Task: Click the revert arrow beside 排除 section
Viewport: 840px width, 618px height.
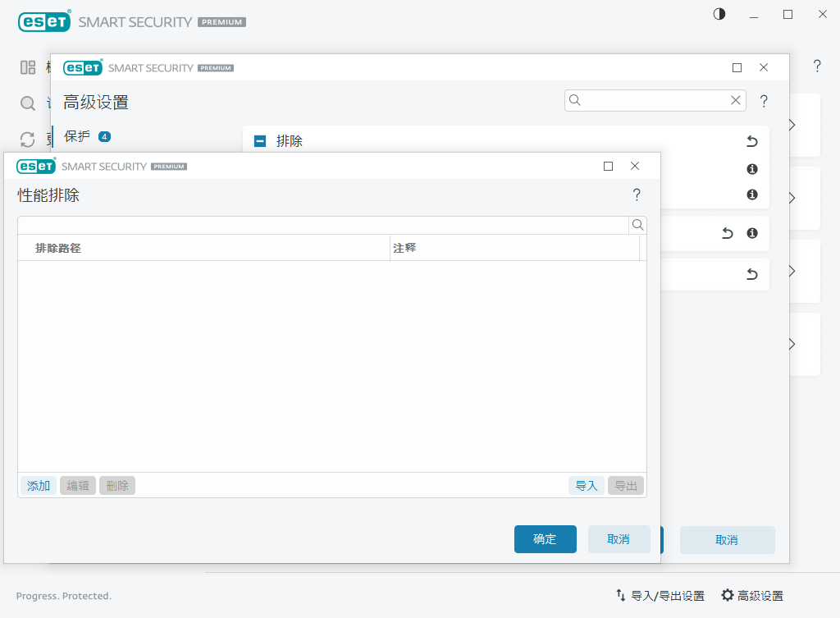Action: pos(751,141)
